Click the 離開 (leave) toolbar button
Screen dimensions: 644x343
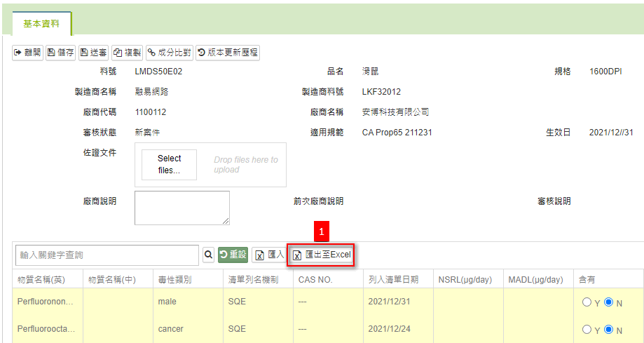coord(28,53)
